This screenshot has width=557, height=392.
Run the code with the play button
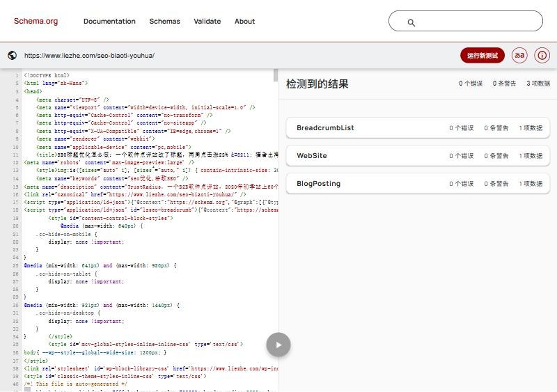tap(278, 345)
